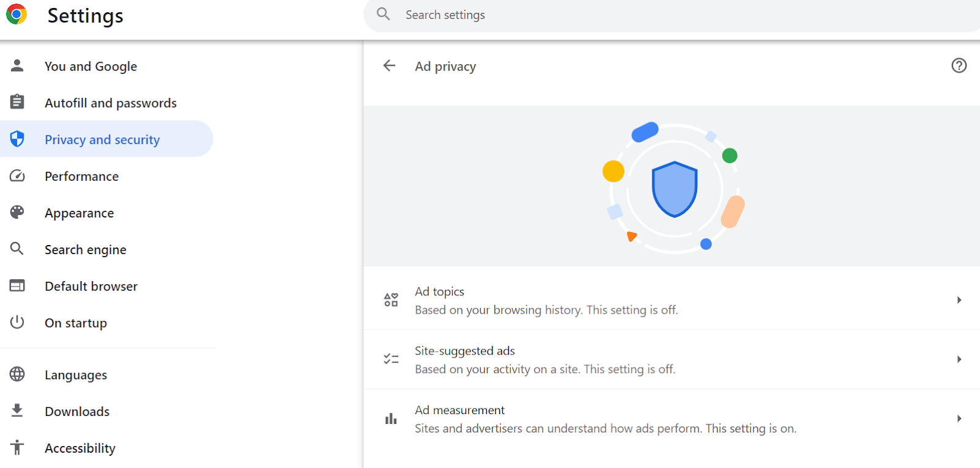Click the On startup power icon
This screenshot has width=980, height=468.
[x=17, y=323]
